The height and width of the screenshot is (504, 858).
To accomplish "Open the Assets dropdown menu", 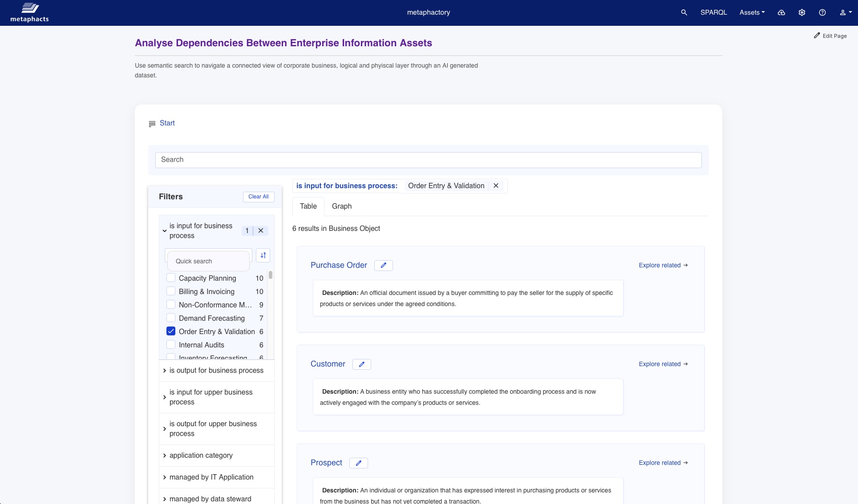I will pyautogui.click(x=752, y=12).
